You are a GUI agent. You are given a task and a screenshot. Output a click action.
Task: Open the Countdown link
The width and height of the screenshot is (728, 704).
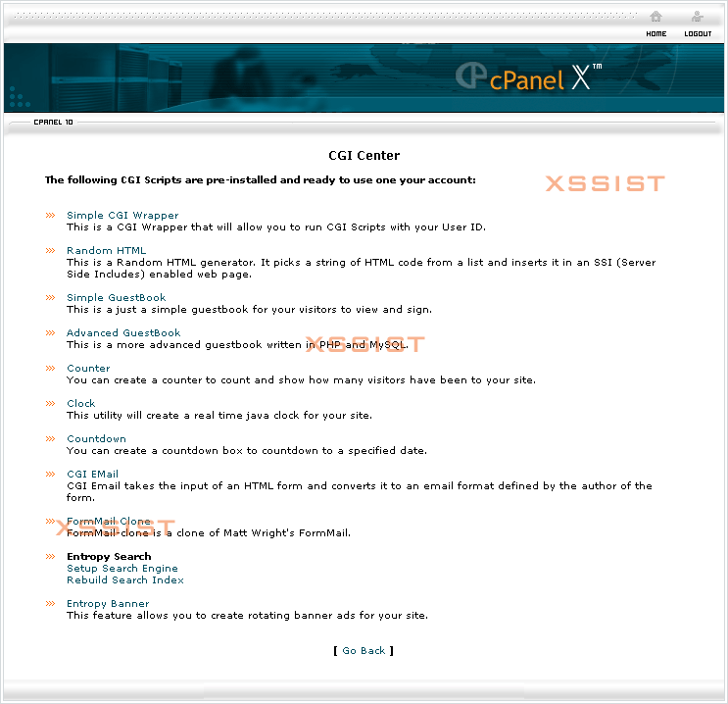click(96, 438)
